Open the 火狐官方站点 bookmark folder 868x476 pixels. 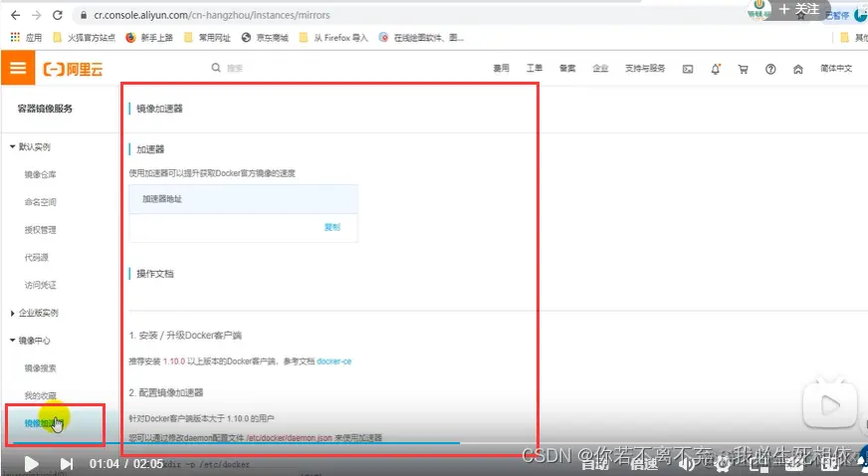(85, 37)
